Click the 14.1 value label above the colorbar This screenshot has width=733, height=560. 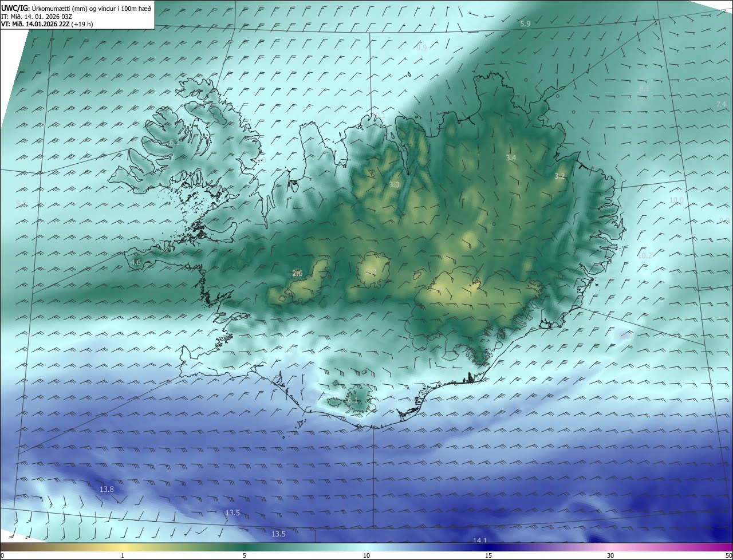(480, 541)
